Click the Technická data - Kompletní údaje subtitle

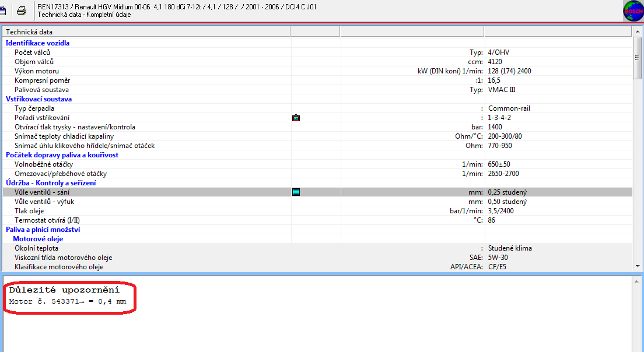coord(84,15)
